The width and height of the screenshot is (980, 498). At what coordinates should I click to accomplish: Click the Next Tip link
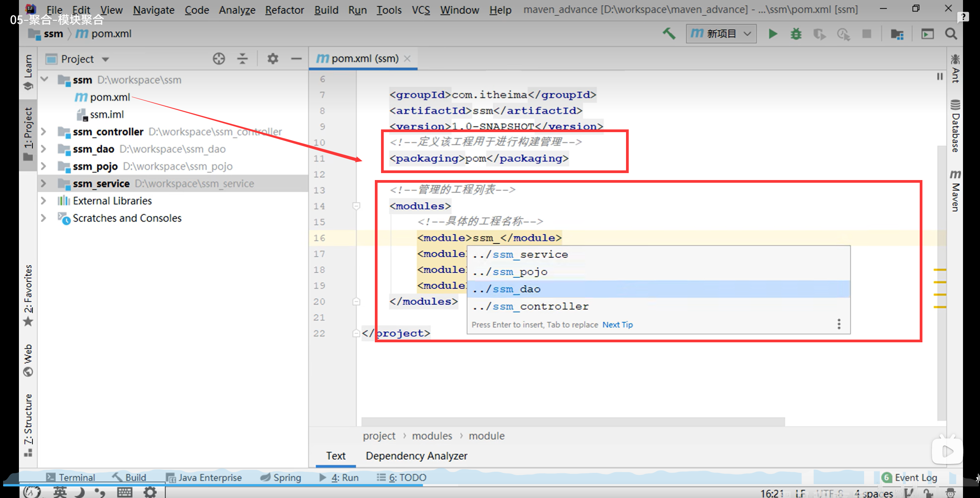click(x=617, y=325)
